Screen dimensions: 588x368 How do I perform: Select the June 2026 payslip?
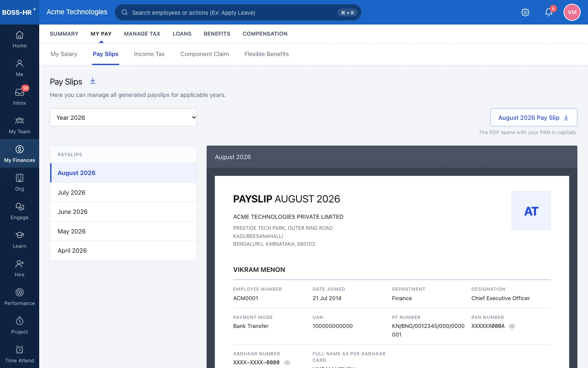(x=123, y=212)
